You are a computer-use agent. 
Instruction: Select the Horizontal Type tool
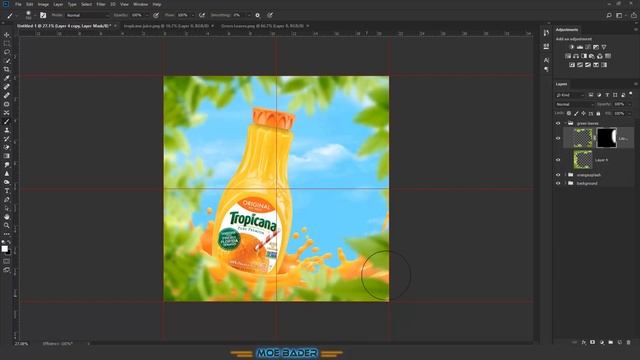point(7,191)
